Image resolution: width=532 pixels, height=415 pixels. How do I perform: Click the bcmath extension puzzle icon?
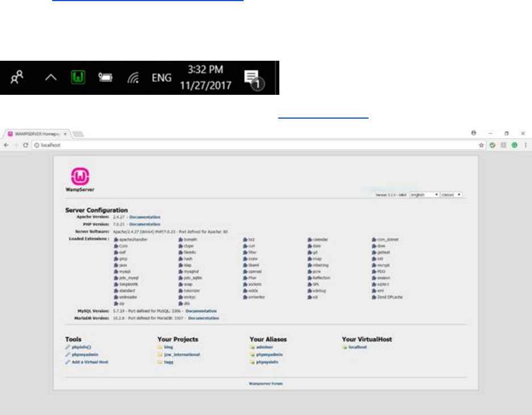pyautogui.click(x=181, y=240)
